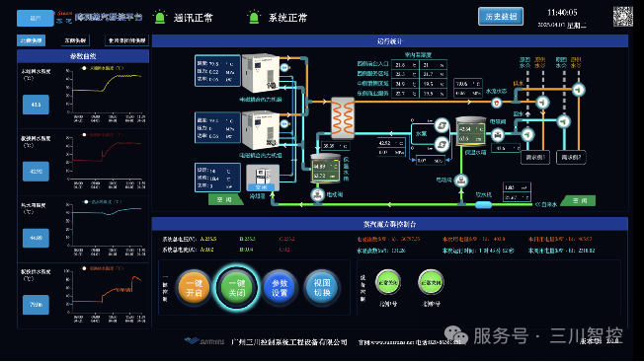Open the third wide curve tab
The height and width of the screenshot is (362, 644).
(x=126, y=40)
